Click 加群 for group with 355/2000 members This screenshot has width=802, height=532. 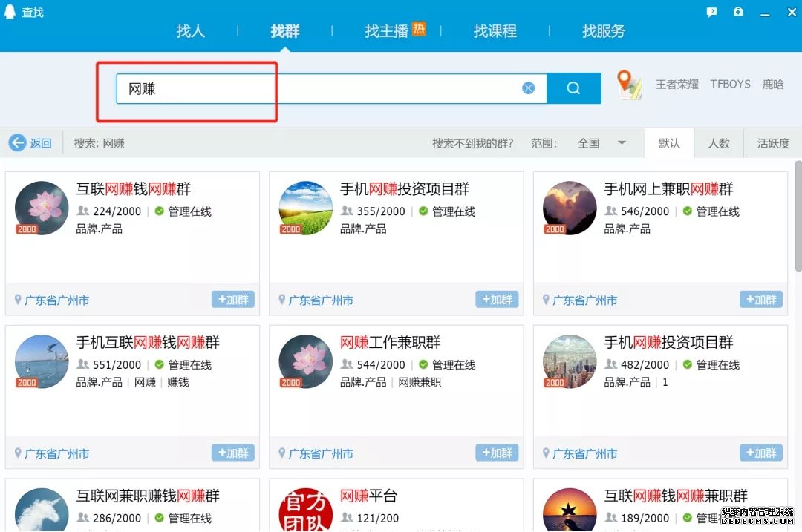(x=497, y=300)
